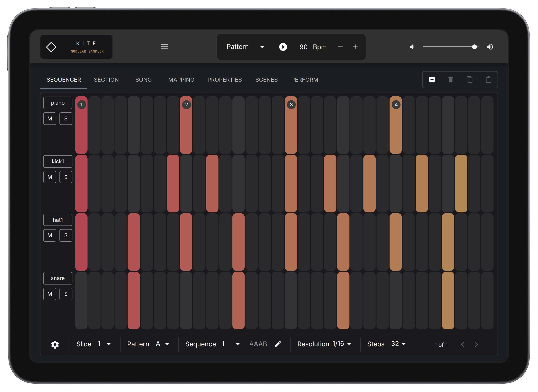
Task: Increase BPM with the plus button
Action: click(x=355, y=47)
